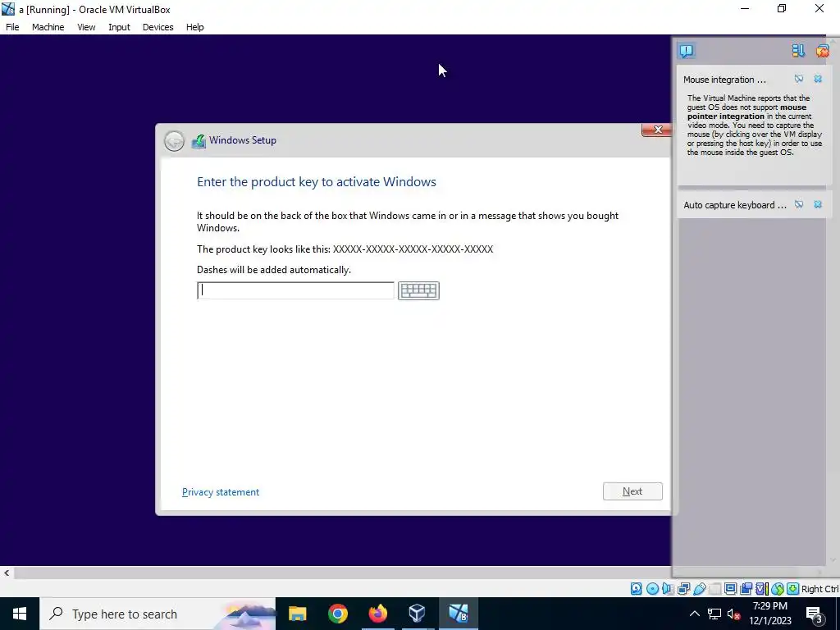This screenshot has width=840, height=630.
Task: Click the mouse integration status icon
Action: click(x=778, y=589)
